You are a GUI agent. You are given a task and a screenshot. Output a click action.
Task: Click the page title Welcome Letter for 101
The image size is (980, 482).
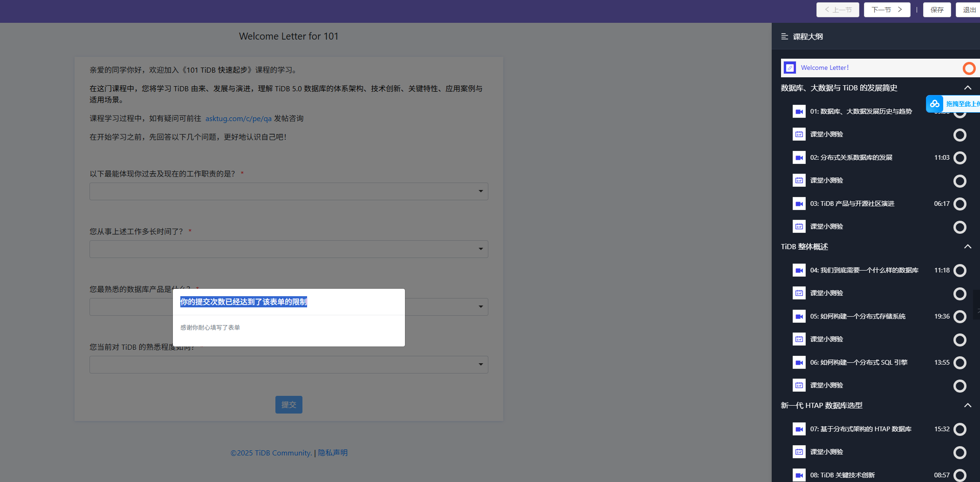[x=289, y=36]
